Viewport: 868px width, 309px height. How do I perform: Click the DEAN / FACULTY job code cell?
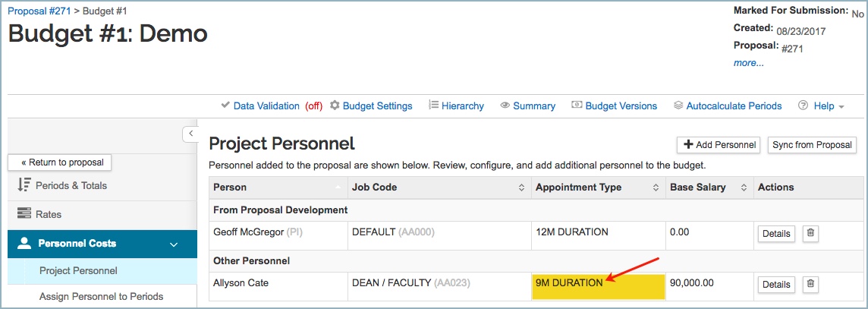click(439, 287)
